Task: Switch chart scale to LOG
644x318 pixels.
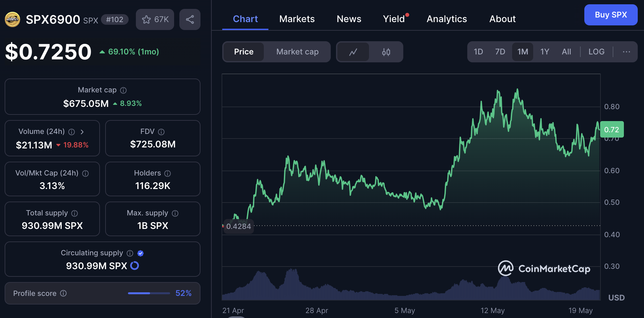Action: tap(596, 52)
